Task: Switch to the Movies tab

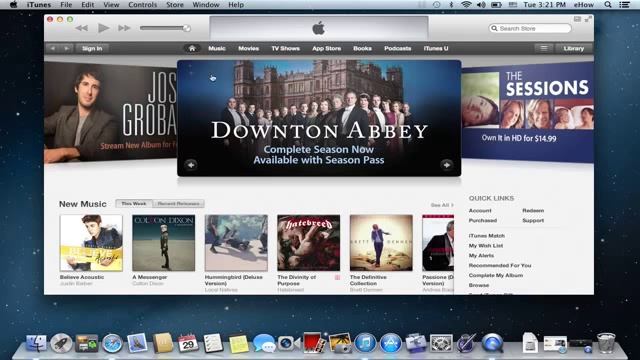Action: pyautogui.click(x=249, y=48)
